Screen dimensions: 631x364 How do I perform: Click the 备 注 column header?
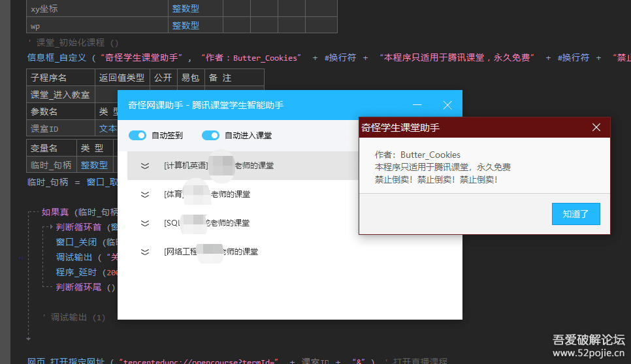[x=235, y=78]
